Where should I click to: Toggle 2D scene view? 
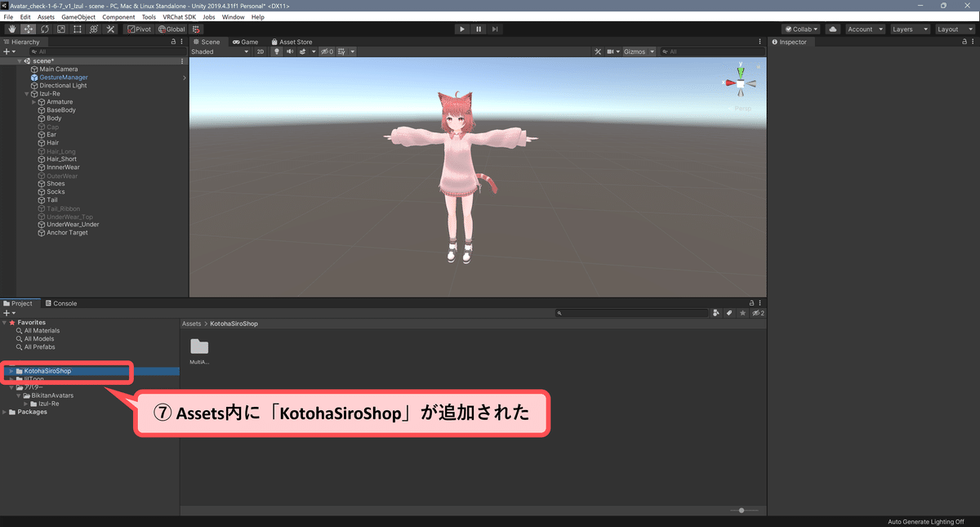pyautogui.click(x=261, y=51)
